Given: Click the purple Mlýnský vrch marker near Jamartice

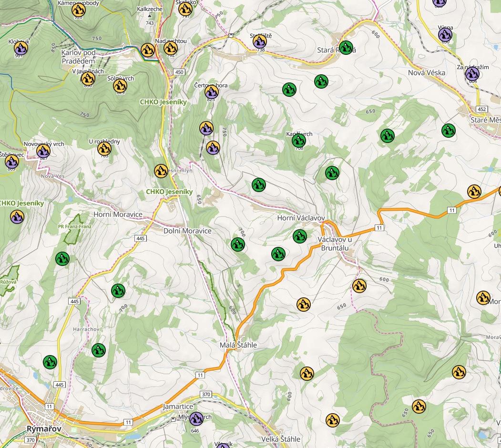Looking at the screenshot, I should (196, 419).
